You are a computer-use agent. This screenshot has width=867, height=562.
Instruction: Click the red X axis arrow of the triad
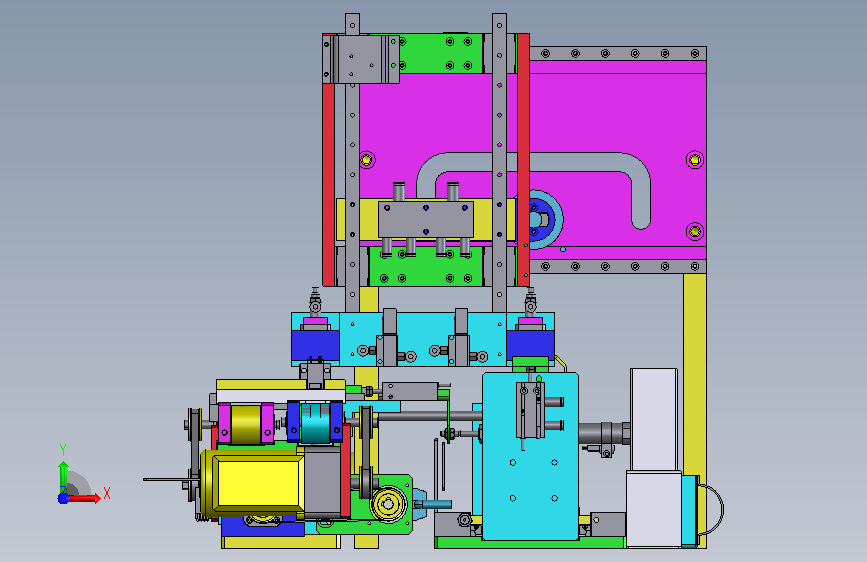coord(85,498)
